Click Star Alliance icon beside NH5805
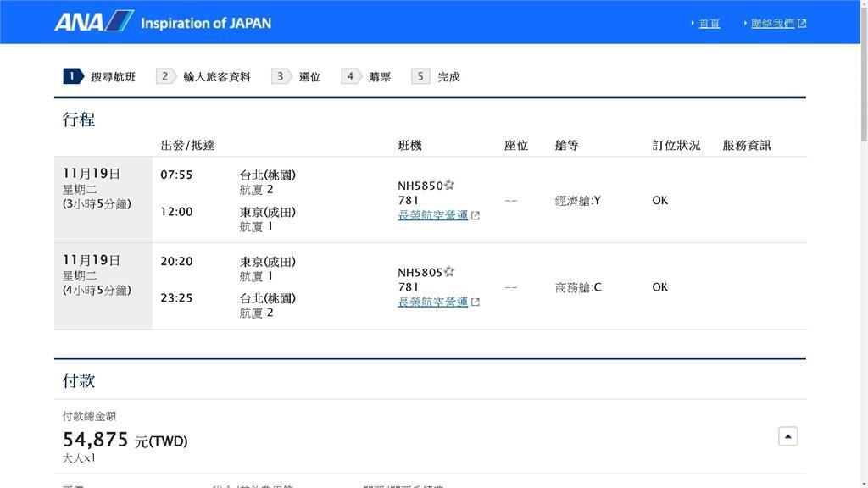This screenshot has width=868, height=488. click(449, 272)
